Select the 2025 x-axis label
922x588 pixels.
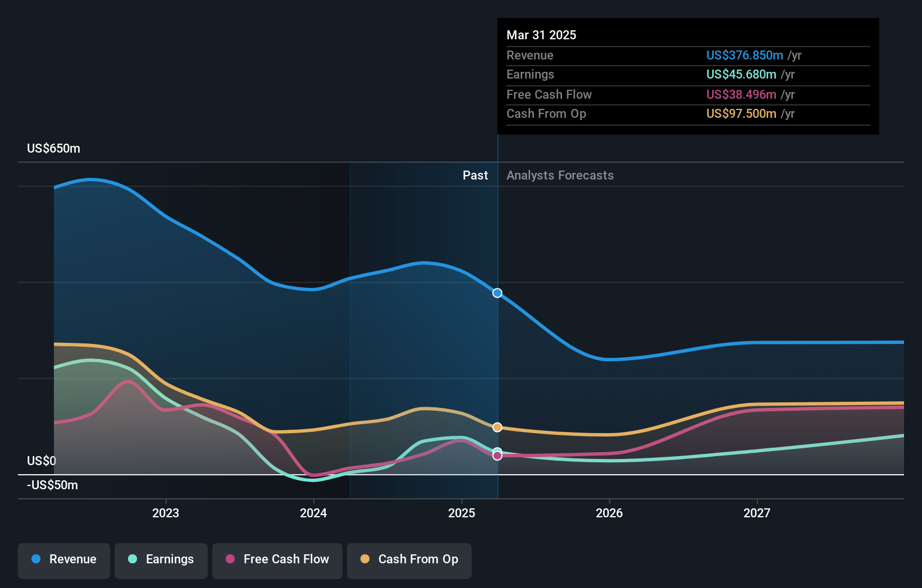pyautogui.click(x=462, y=513)
